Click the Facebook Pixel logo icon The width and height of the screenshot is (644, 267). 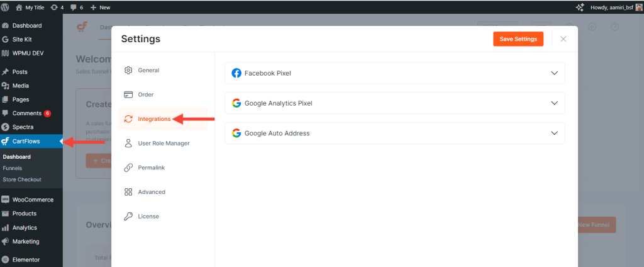tap(236, 73)
